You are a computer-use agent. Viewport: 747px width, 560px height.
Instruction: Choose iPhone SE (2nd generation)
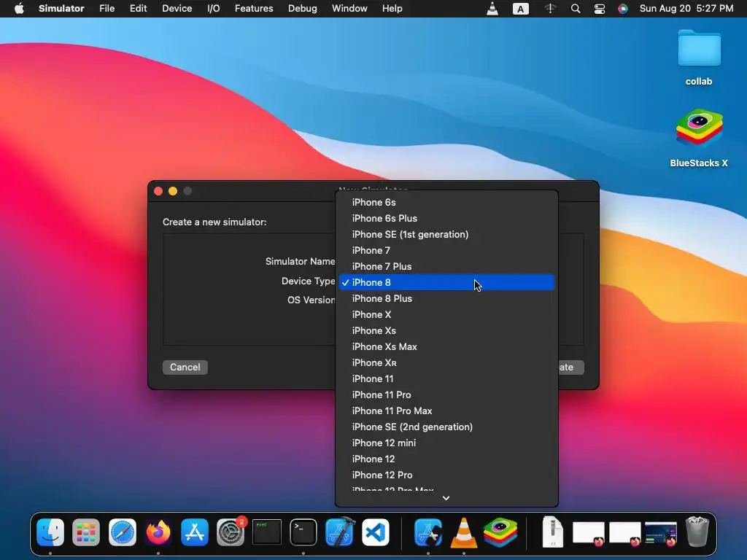click(446, 427)
